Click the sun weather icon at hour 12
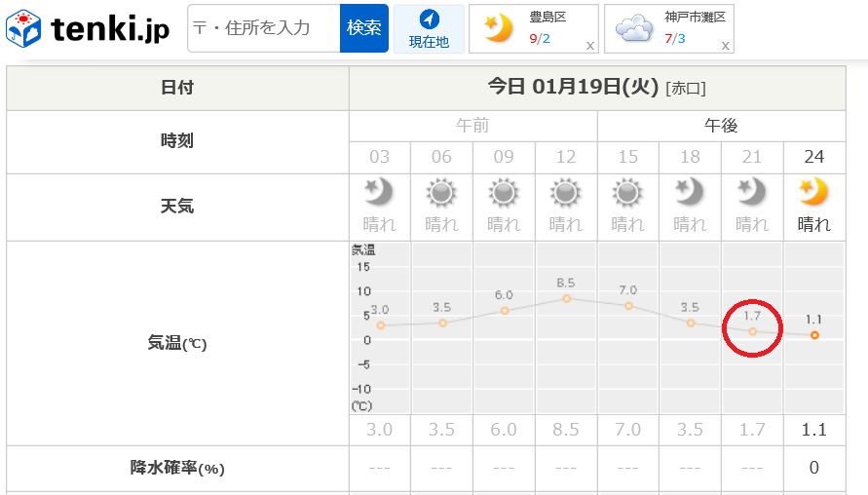 pos(565,193)
